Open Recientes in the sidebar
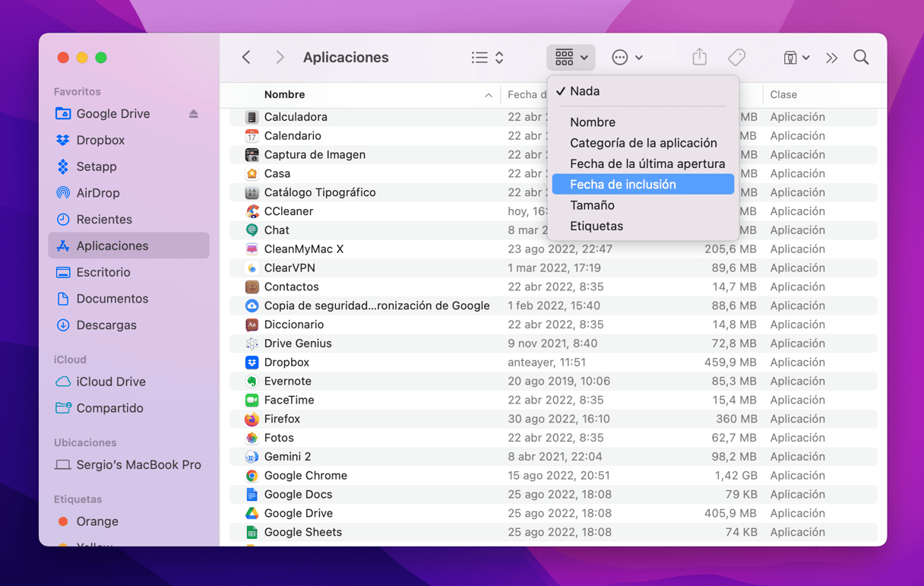The image size is (924, 586). pos(104,220)
